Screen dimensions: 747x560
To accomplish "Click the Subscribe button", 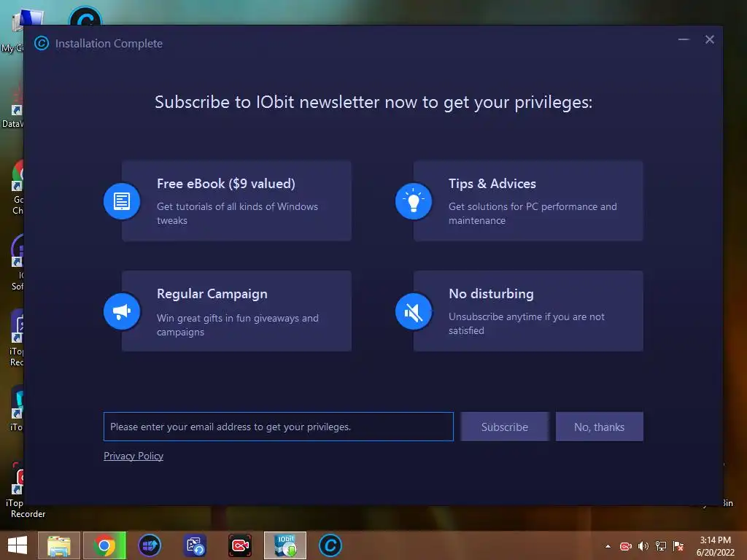I will tap(505, 427).
